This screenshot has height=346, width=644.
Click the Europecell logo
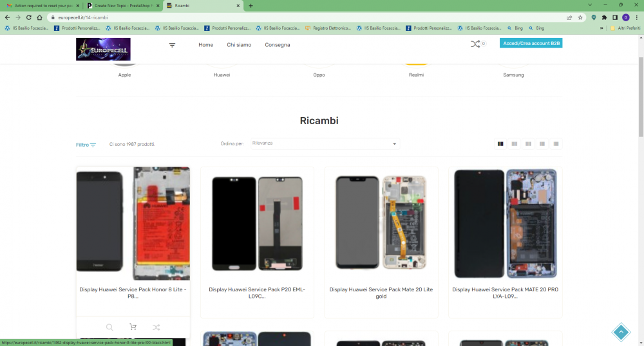[x=103, y=49]
